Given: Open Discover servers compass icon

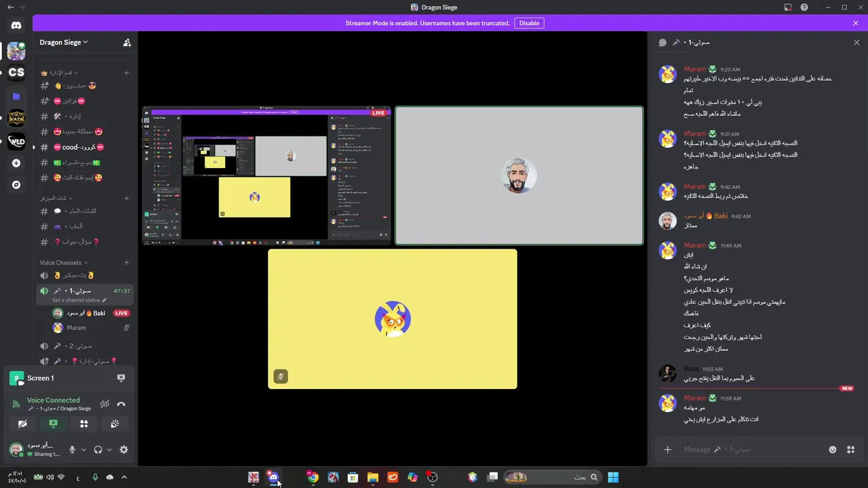Looking at the screenshot, I should (x=16, y=185).
